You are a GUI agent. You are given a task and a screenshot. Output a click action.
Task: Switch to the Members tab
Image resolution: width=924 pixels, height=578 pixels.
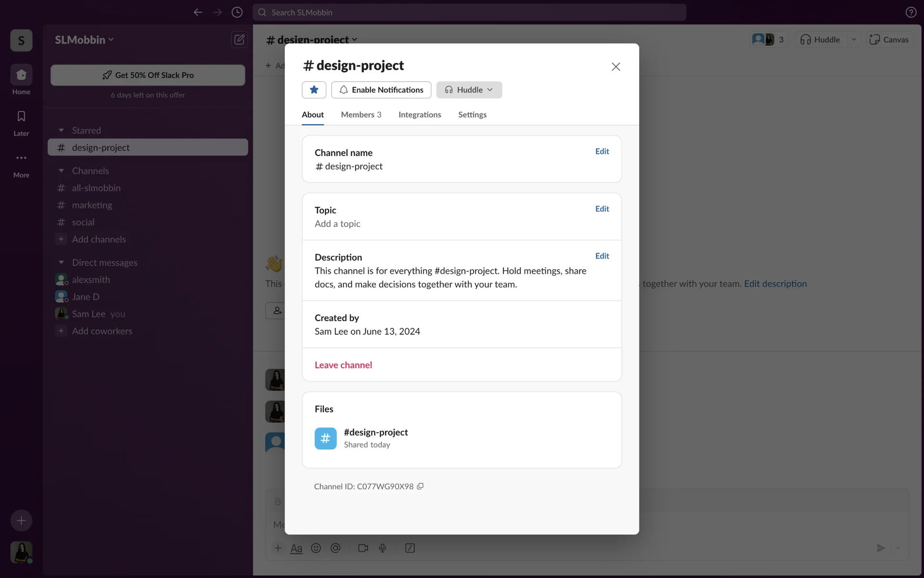(x=361, y=115)
